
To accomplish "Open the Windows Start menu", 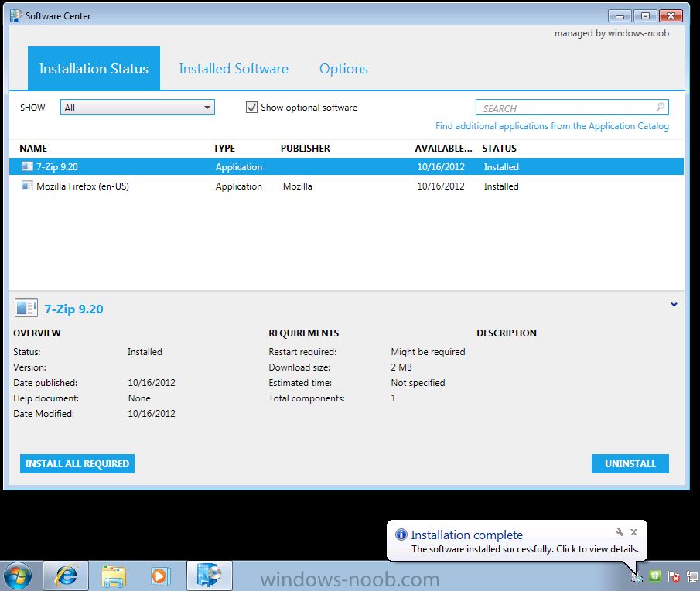I will pyautogui.click(x=18, y=576).
